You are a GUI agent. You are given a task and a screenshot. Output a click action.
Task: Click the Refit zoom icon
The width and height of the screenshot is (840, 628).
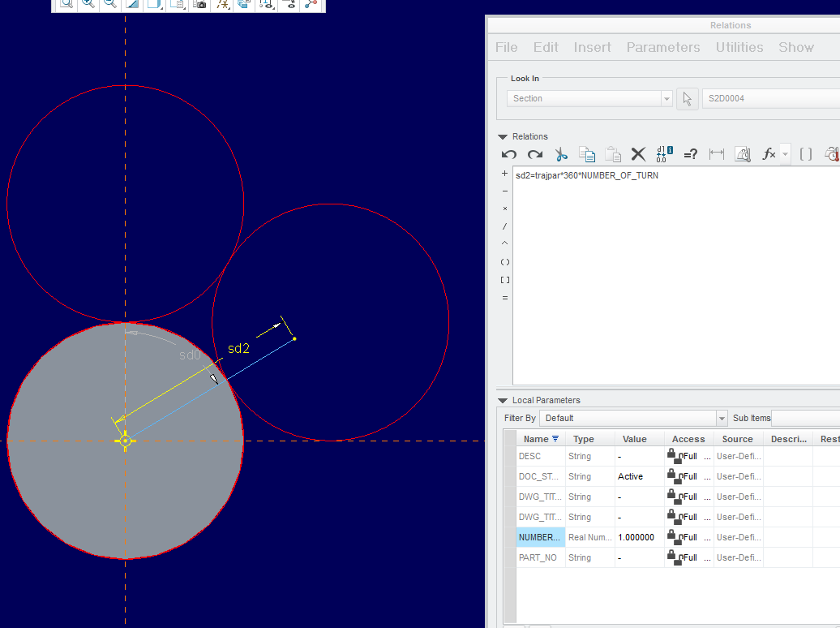[x=66, y=4]
